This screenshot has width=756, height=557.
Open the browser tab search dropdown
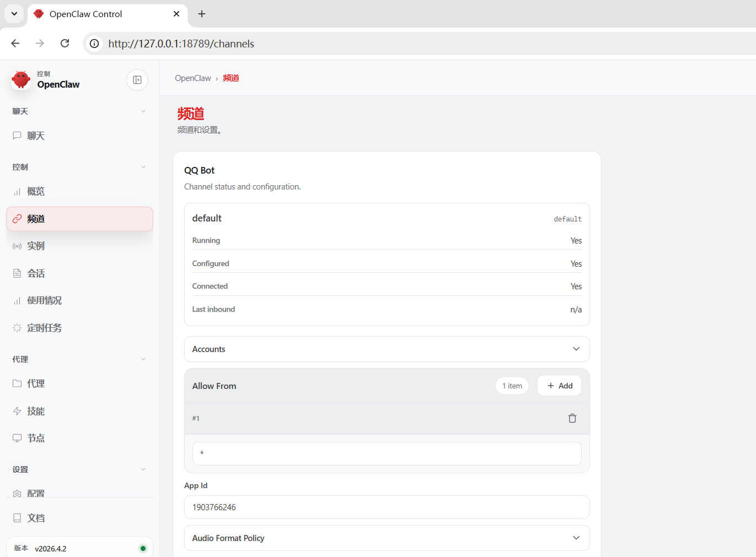pos(14,14)
